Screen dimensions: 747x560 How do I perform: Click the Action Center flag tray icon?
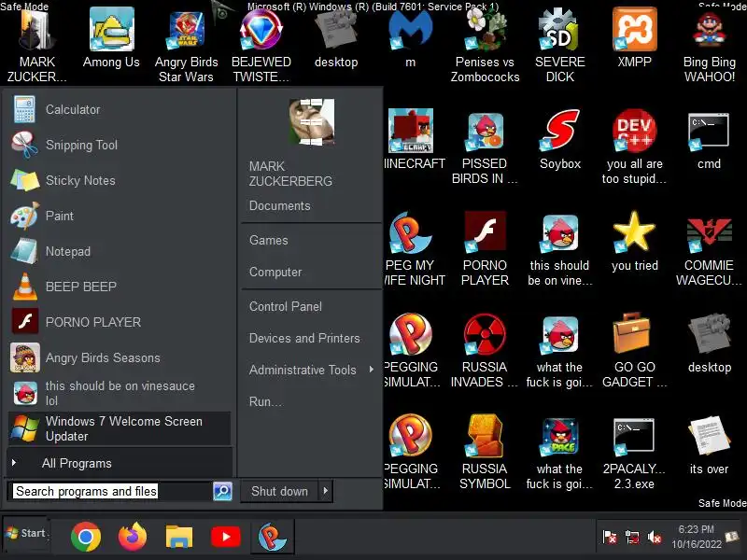point(610,538)
